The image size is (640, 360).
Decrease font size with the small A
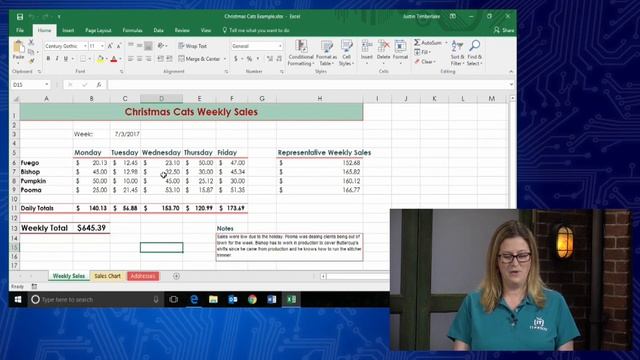(x=118, y=46)
